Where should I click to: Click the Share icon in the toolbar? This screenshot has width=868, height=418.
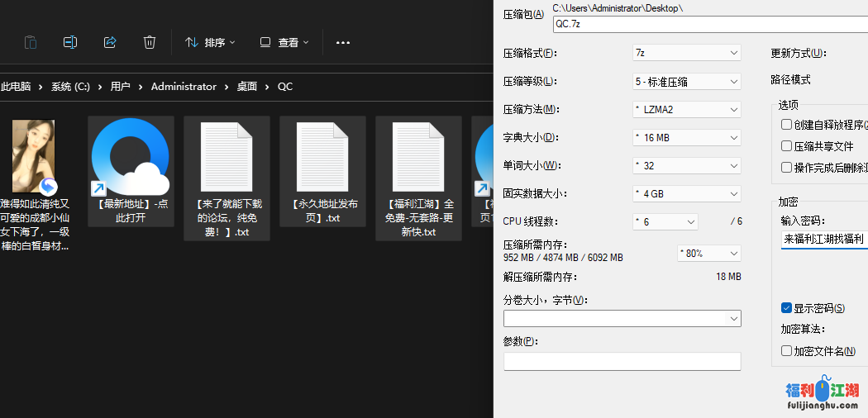110,42
